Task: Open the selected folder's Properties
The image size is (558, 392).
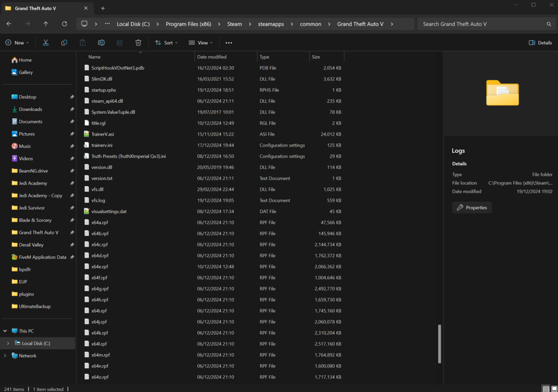Action: point(472,207)
